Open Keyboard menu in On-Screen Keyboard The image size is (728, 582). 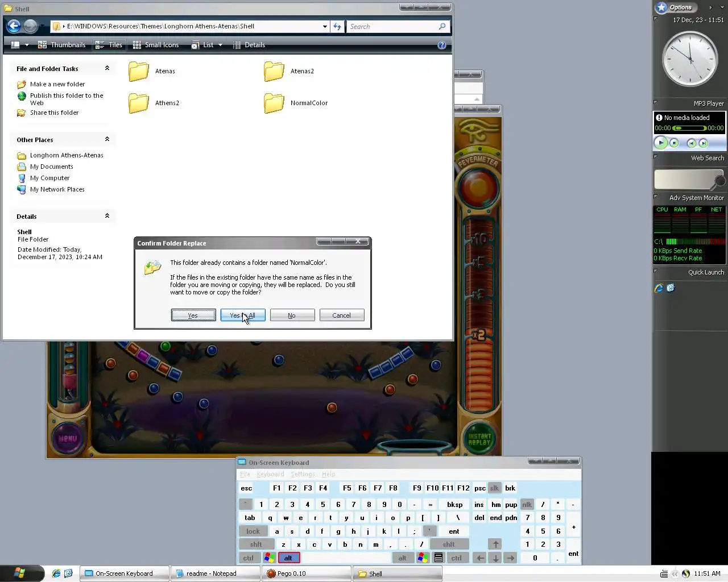click(270, 474)
